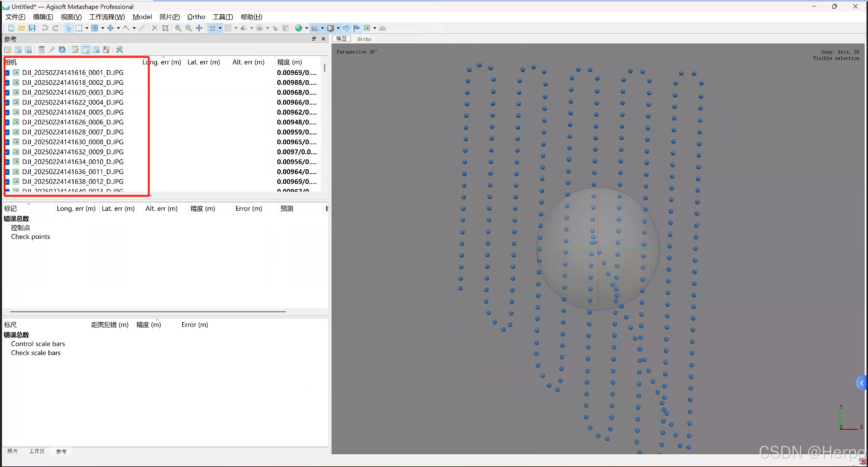The width and height of the screenshot is (868, 467).
Task: Switch to the Ortho view tab
Action: [x=364, y=39]
